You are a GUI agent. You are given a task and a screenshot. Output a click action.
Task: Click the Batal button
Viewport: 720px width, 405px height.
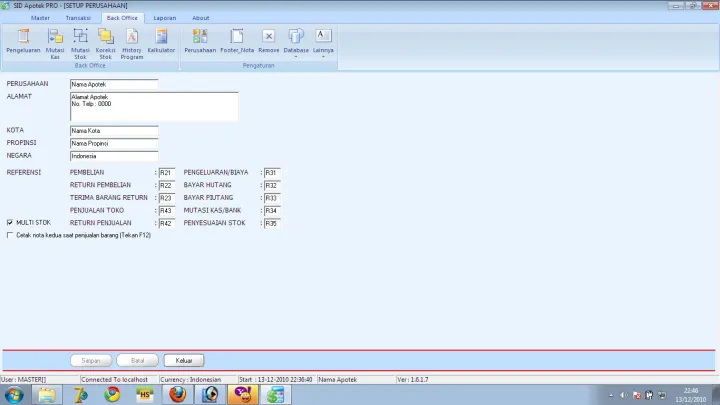click(137, 360)
